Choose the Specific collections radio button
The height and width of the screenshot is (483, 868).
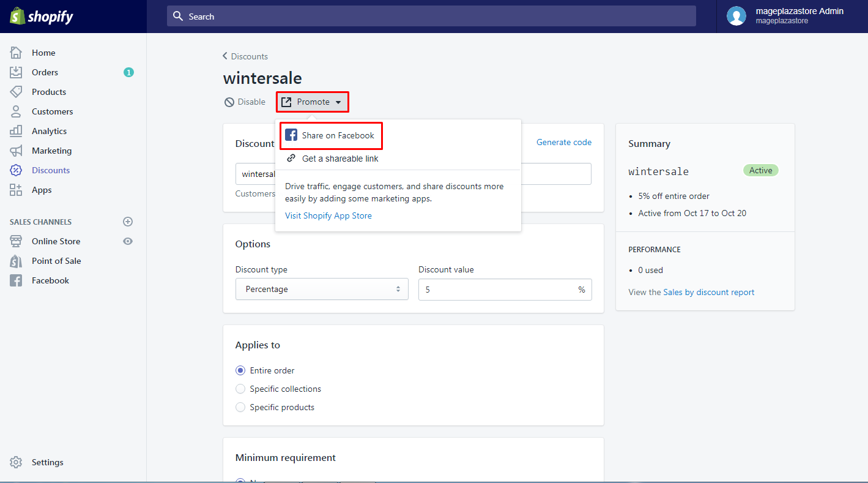pos(240,389)
